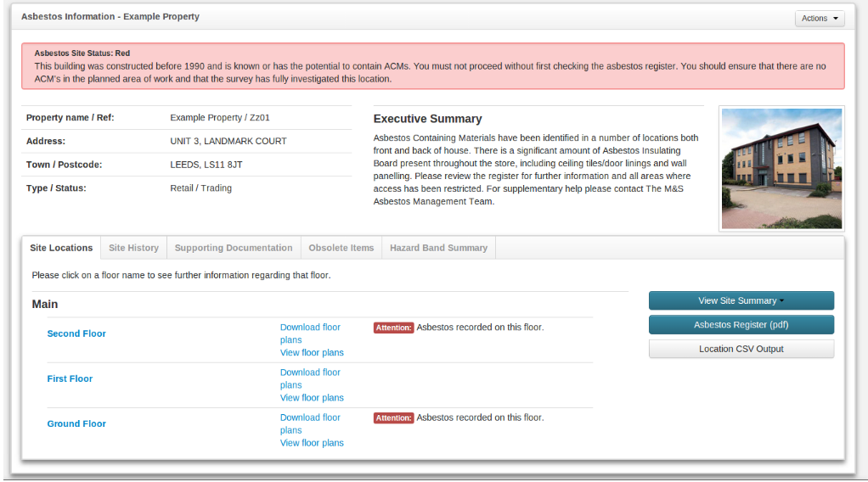Download floor plans for Ground Floor
Screen dimensions: 868x482
(310, 418)
